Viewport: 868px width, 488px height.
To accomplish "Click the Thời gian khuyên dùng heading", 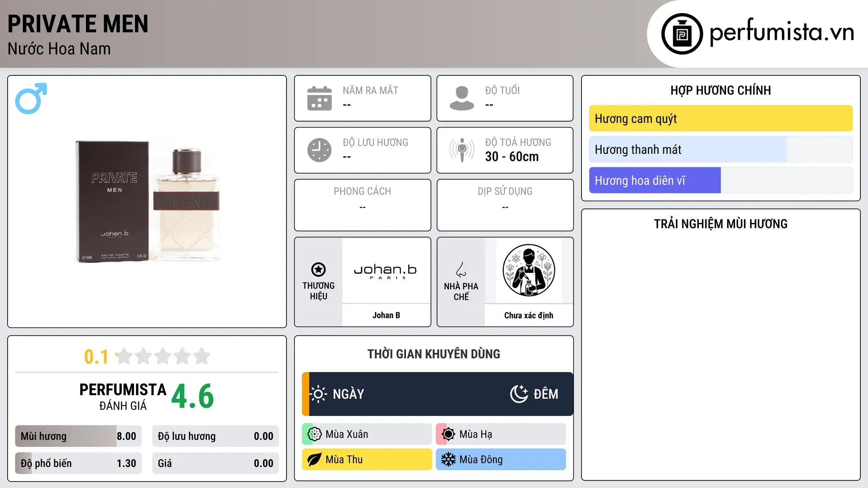I will (x=434, y=354).
